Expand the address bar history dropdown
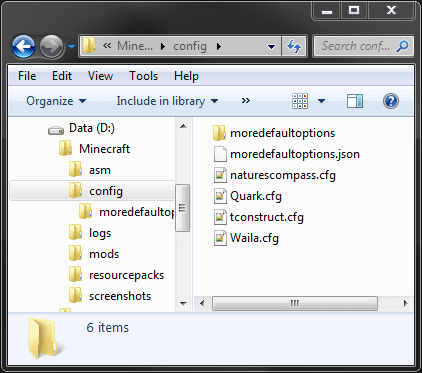 click(x=272, y=47)
